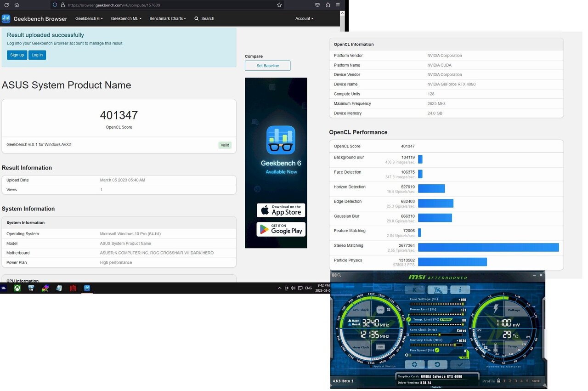Screen dimensions: 588x391
Task: Toggle Apply at Startup in Afterburner
Action: 371,367
